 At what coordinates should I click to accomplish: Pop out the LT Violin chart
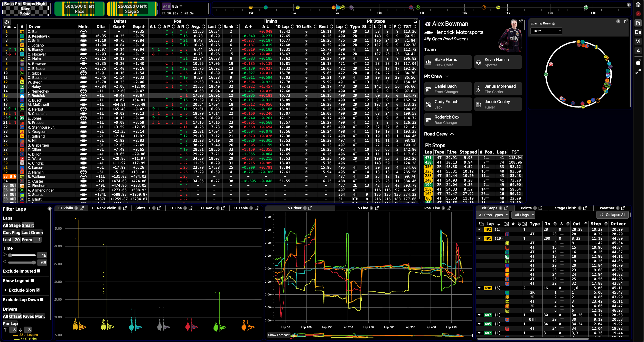tap(82, 208)
